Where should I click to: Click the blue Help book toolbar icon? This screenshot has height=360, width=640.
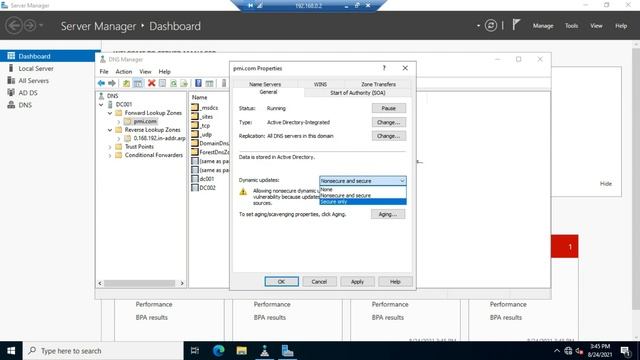[198, 83]
